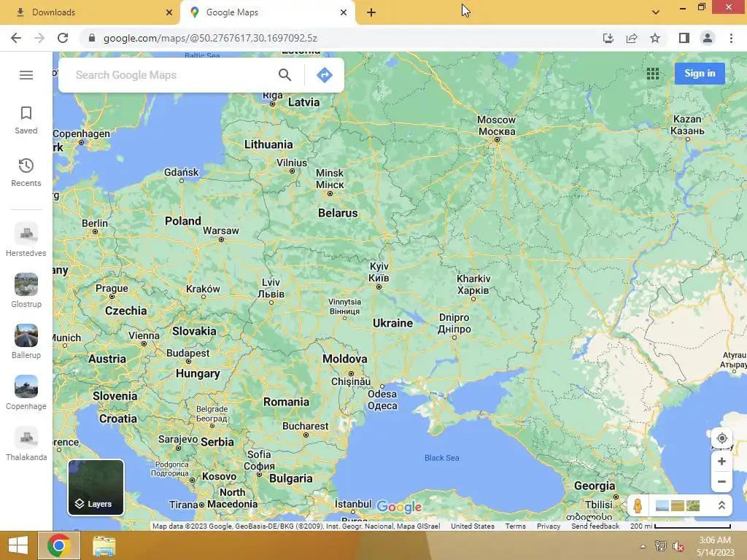This screenshot has width=747, height=560.
Task: Click the search magnifier icon
Action: 285,75
